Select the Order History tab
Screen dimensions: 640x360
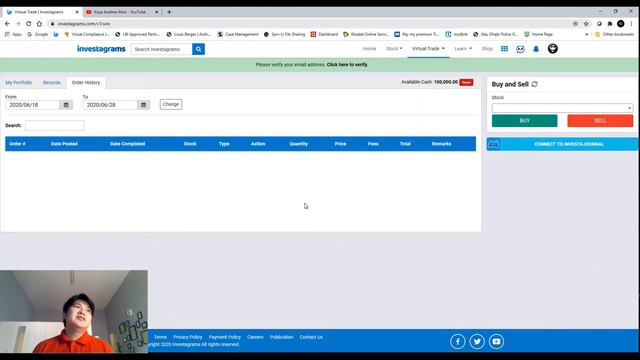(86, 82)
